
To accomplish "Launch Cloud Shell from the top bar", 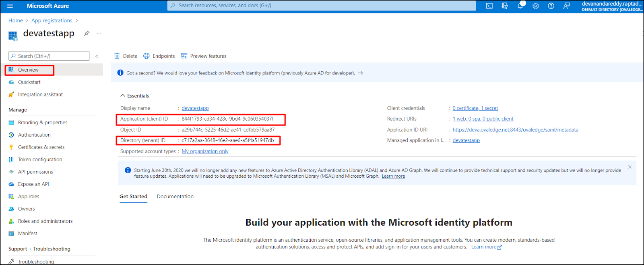I will click(489, 6).
